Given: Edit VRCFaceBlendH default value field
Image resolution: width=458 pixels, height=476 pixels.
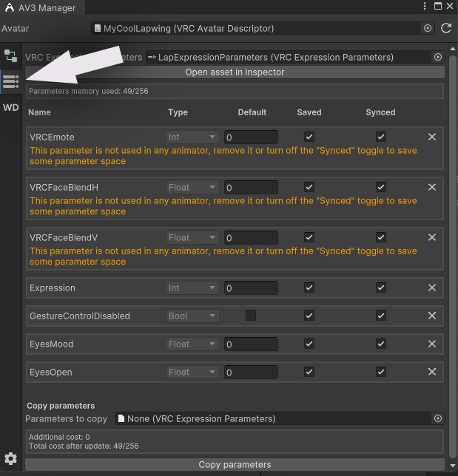Looking at the screenshot, I should pyautogui.click(x=251, y=188).
